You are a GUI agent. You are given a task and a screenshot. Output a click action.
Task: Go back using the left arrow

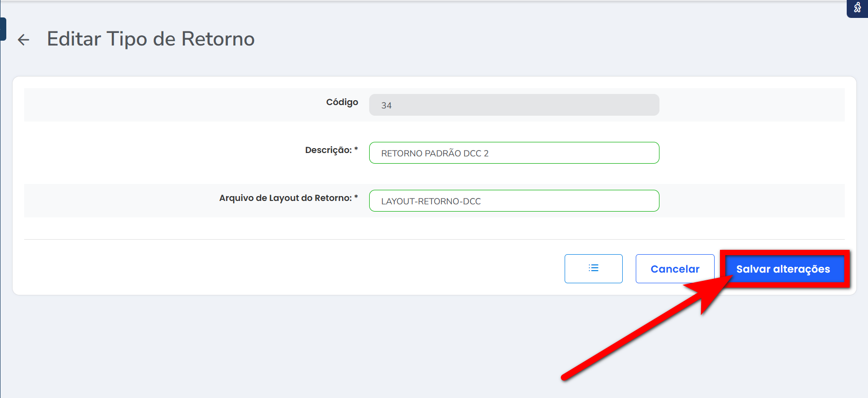pyautogui.click(x=23, y=40)
